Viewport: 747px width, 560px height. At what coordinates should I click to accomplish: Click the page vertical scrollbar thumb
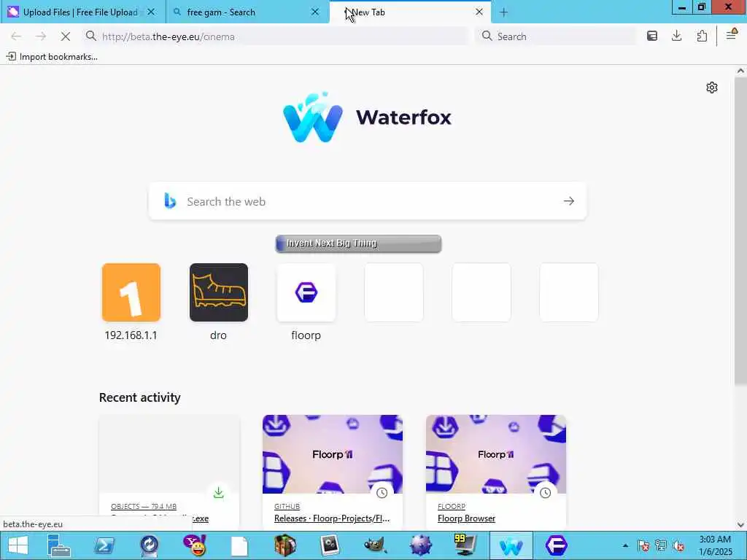point(740,231)
